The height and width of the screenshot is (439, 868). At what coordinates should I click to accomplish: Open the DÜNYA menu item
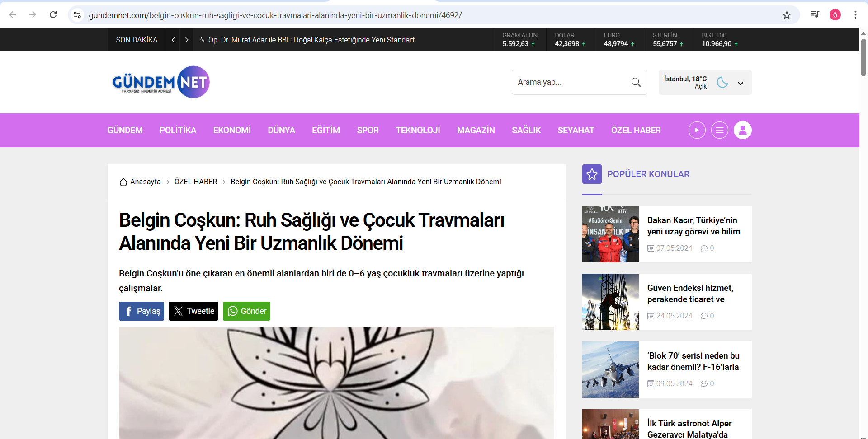point(281,130)
